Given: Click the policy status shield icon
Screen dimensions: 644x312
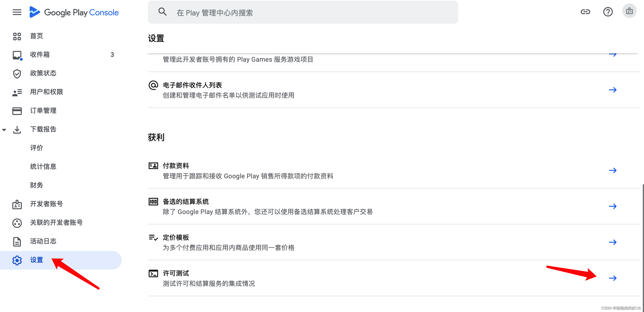Looking at the screenshot, I should click(x=17, y=74).
